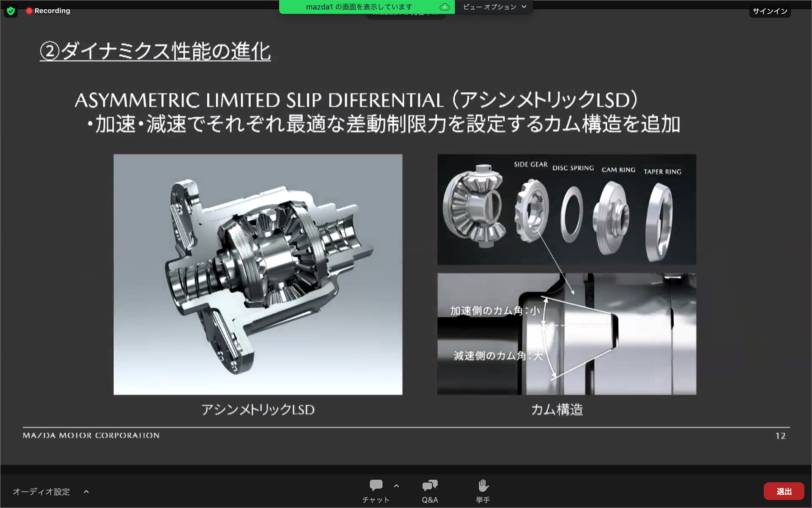The width and height of the screenshot is (812, 508).
Task: Click the green encryption shield icon
Action: pyautogui.click(x=11, y=11)
